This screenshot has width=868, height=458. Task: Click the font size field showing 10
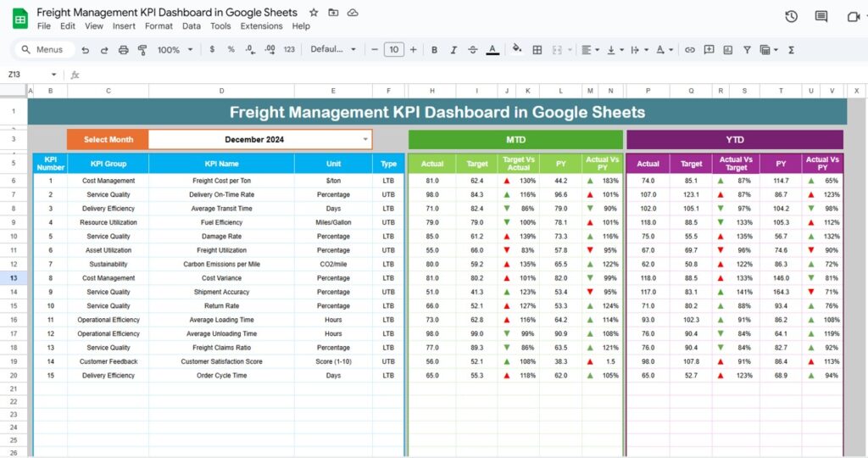coord(393,50)
